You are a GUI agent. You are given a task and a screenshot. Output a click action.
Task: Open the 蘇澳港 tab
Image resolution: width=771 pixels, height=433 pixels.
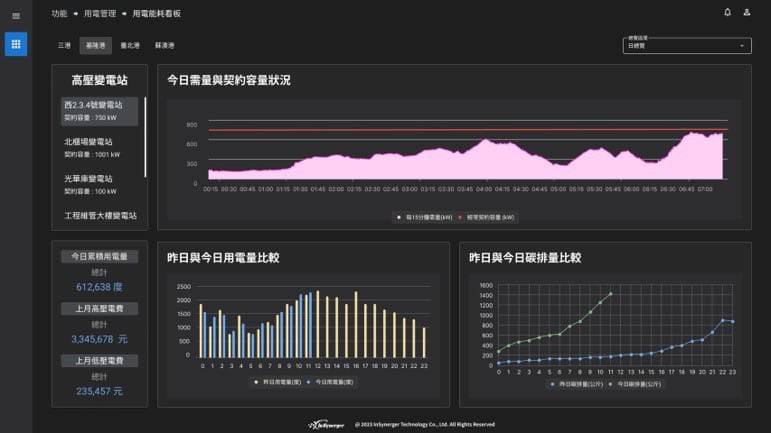coord(165,46)
